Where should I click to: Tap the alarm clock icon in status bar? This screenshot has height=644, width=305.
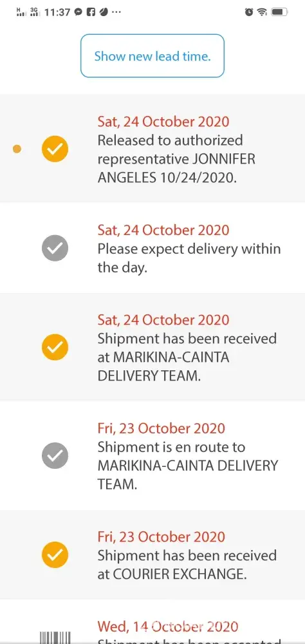point(249,12)
